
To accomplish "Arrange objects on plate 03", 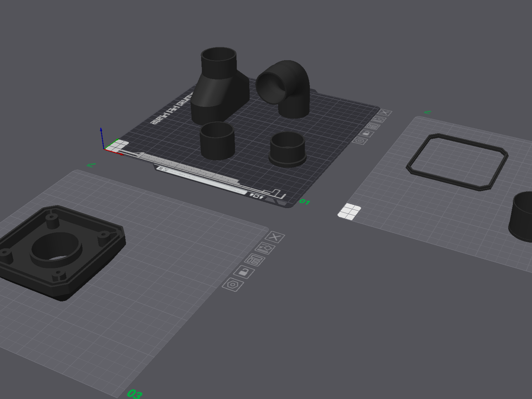I will tap(255, 260).
